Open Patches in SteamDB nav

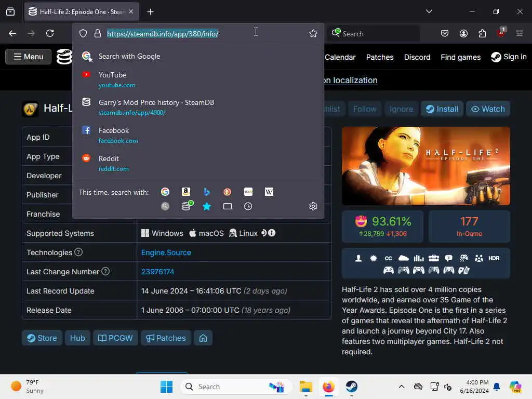pyautogui.click(x=380, y=57)
